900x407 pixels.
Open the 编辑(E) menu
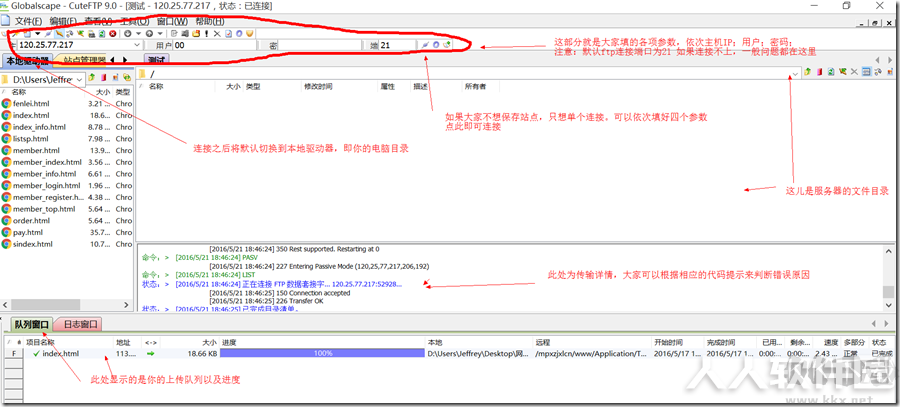pyautogui.click(x=63, y=21)
